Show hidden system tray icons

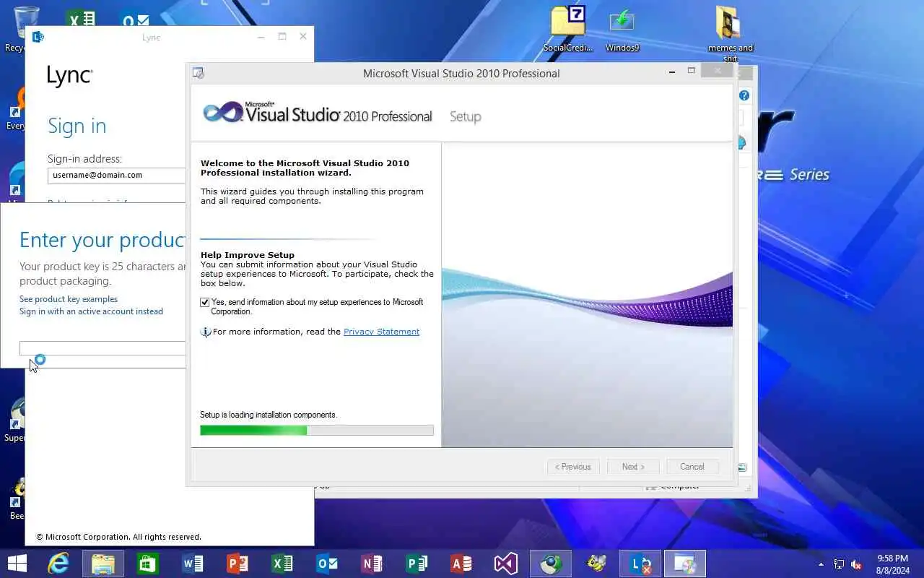click(x=821, y=564)
